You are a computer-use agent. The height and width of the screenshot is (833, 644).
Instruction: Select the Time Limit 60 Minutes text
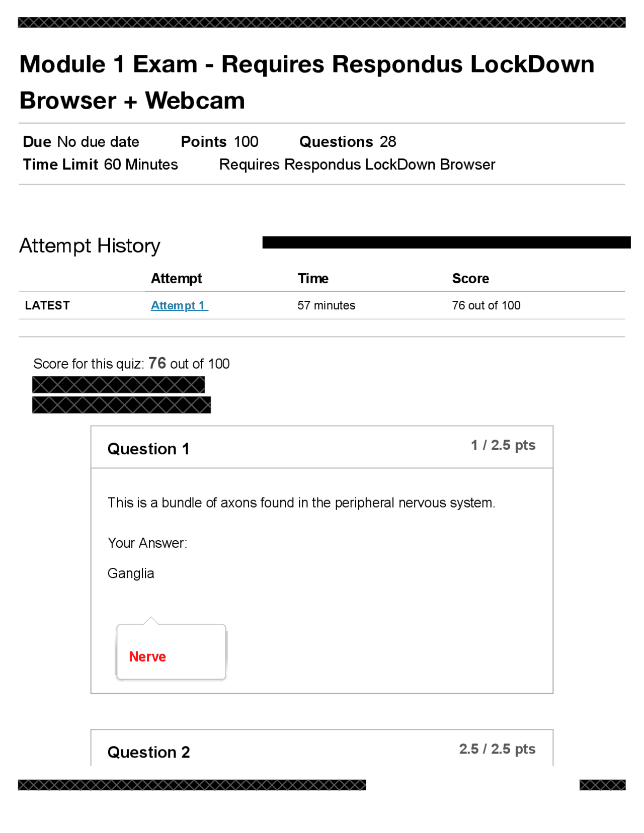pyautogui.click(x=100, y=164)
